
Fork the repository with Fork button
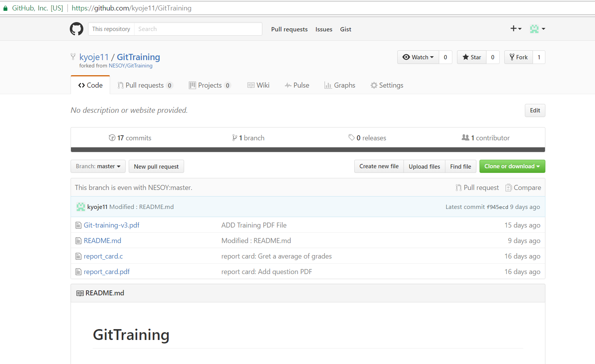pyautogui.click(x=519, y=57)
